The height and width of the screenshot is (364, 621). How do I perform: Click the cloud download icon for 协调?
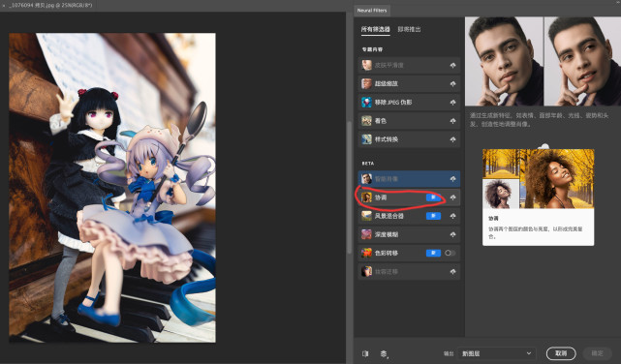tap(452, 197)
